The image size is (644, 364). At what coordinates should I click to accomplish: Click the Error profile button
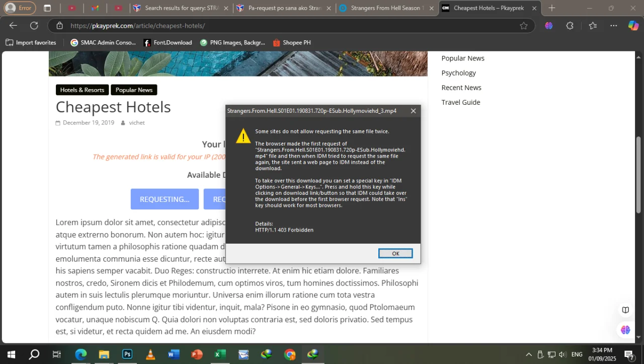click(x=20, y=8)
